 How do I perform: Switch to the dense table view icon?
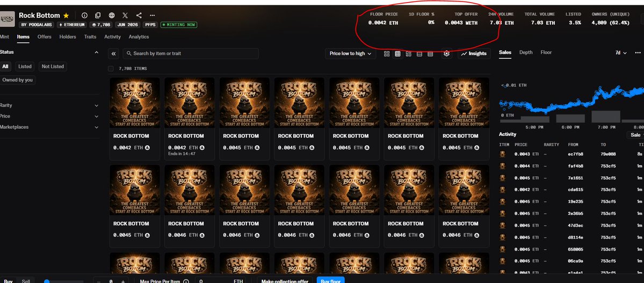[x=430, y=54]
